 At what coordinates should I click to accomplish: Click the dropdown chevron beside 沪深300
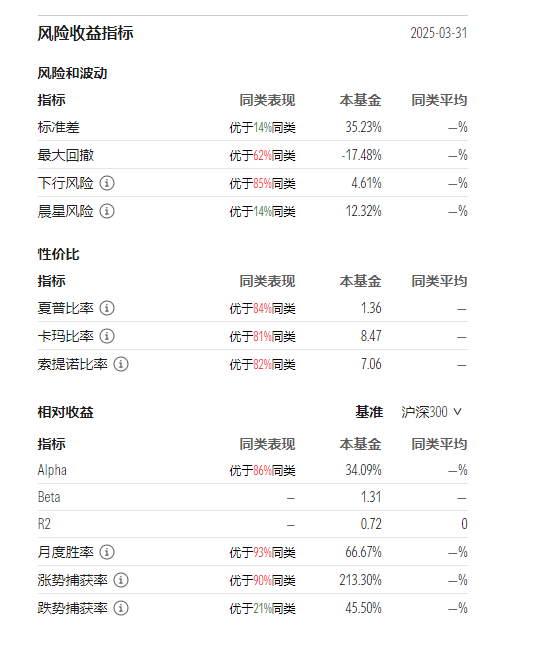[457, 412]
